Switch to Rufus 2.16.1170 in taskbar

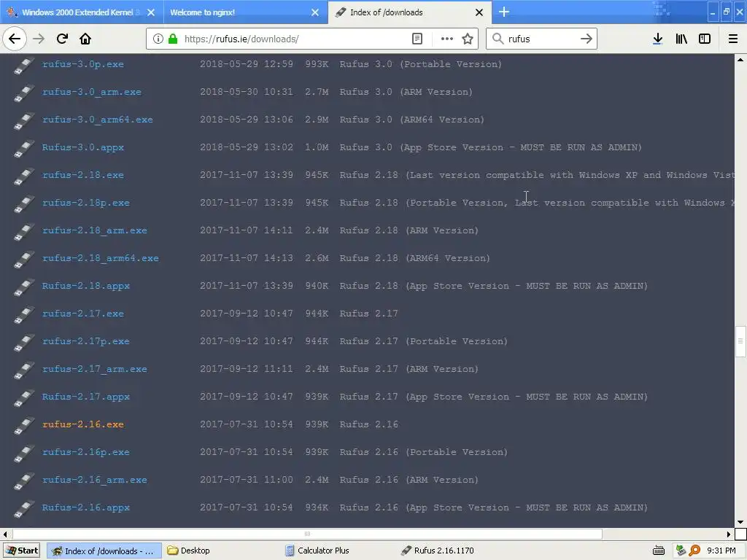(x=438, y=551)
